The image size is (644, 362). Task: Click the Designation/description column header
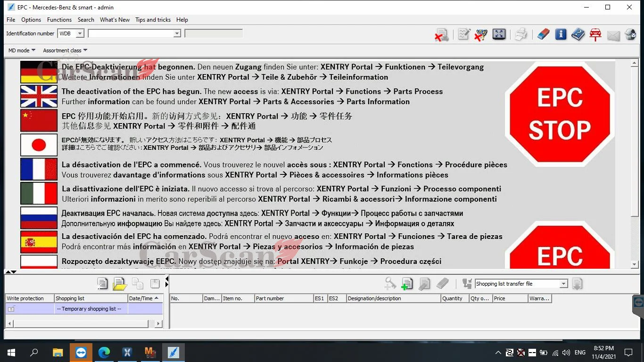[393, 298]
